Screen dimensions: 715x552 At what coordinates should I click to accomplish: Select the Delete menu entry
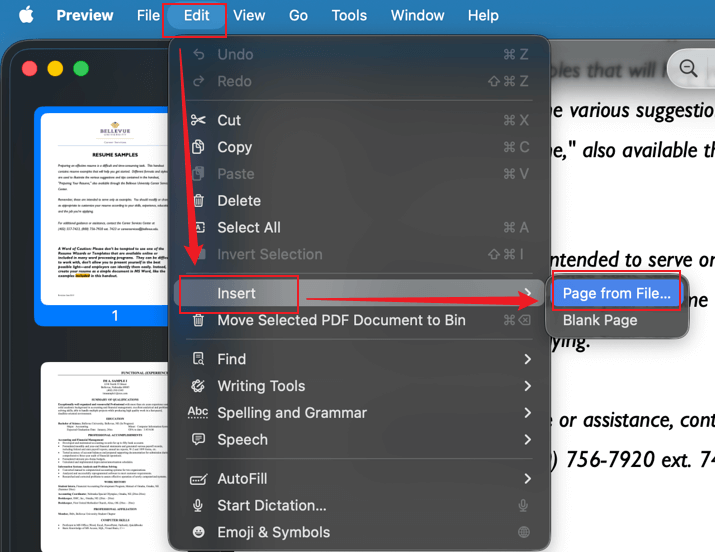coord(359,201)
